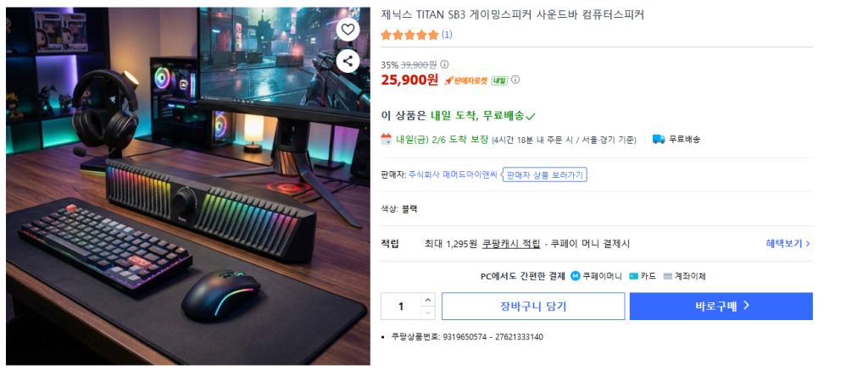
Task: Buy now with 바로구매 button
Action: pos(721,307)
